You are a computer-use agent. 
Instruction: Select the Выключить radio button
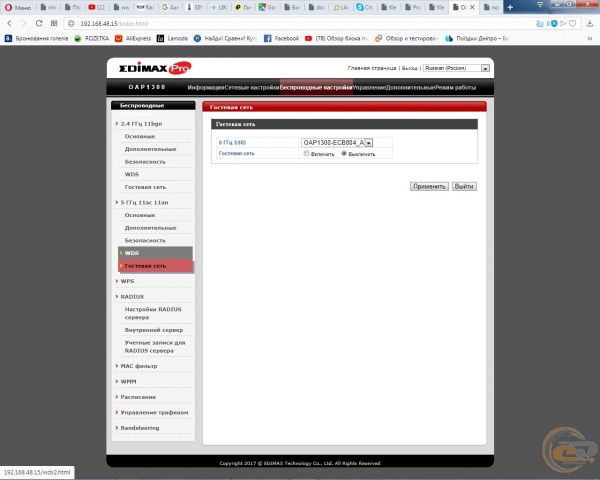(344, 153)
